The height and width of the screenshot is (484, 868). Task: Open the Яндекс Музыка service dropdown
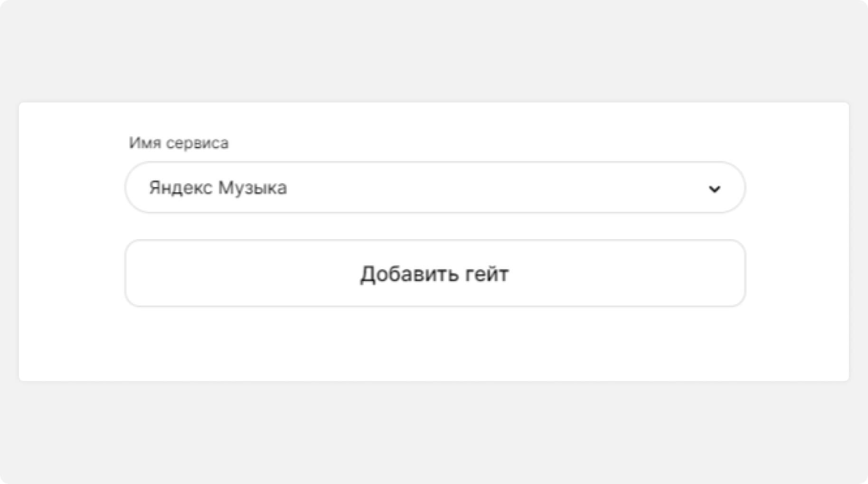(434, 187)
